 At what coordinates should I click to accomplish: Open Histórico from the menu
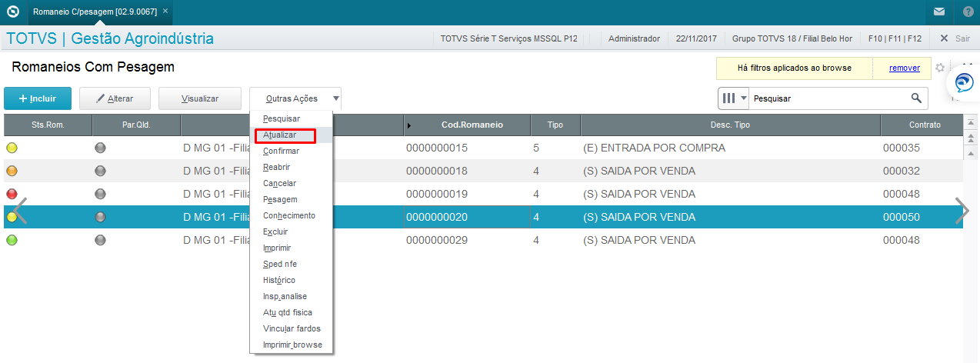[279, 280]
